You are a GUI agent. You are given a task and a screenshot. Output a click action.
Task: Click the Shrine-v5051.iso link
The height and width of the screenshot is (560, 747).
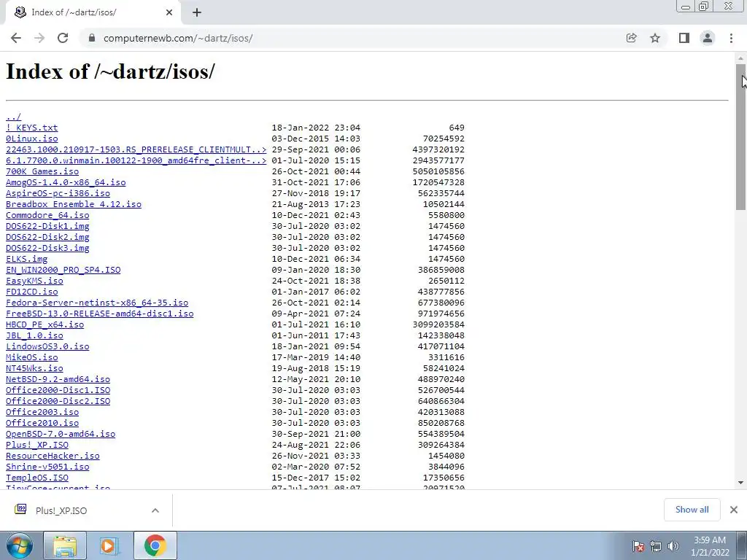point(47,467)
